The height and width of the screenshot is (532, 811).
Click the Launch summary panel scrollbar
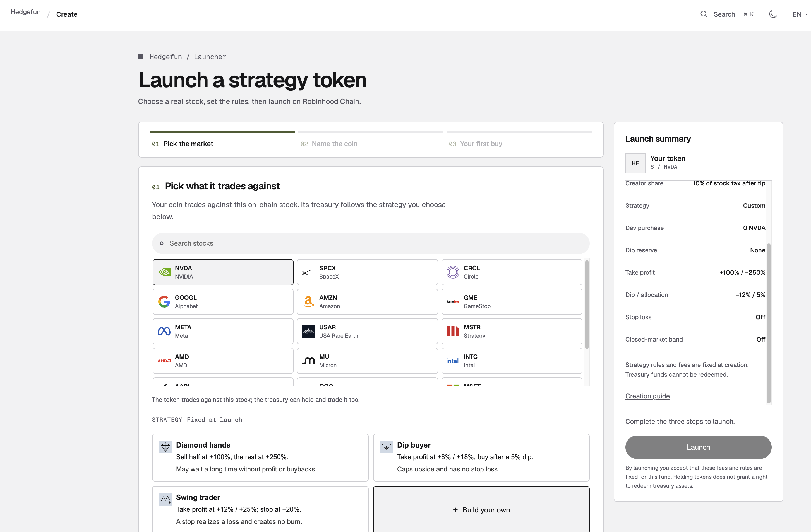(769, 323)
